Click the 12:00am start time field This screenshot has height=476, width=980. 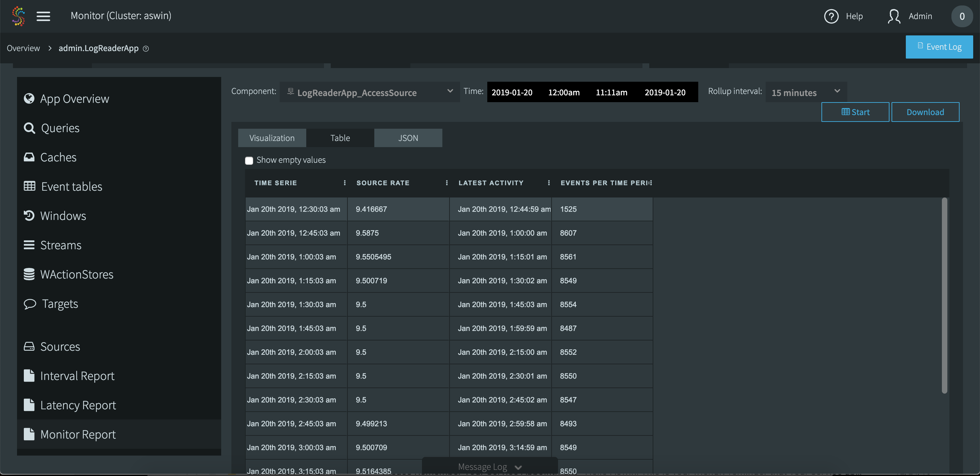point(564,92)
